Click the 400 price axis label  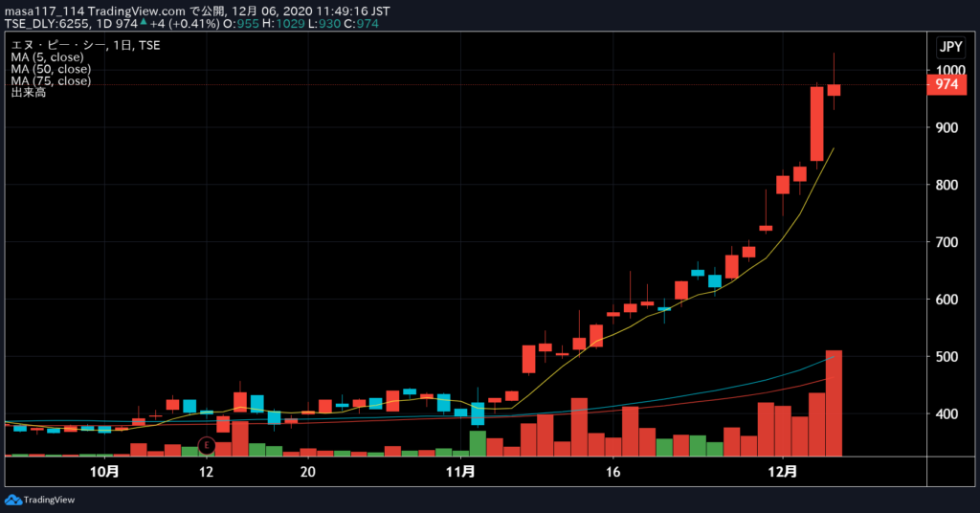(947, 413)
